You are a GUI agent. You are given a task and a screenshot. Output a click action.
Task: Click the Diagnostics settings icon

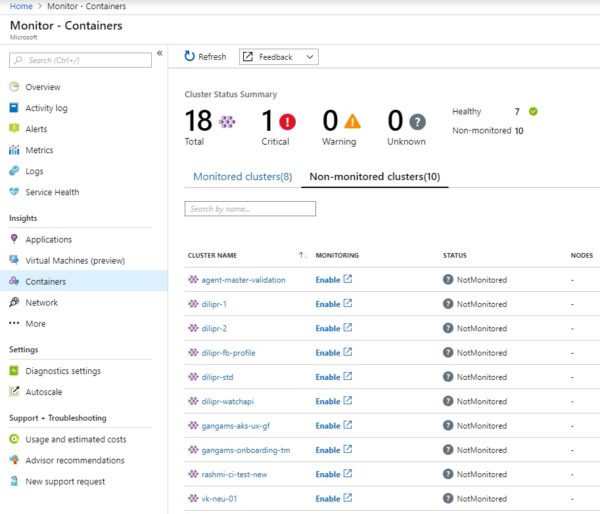point(14,370)
